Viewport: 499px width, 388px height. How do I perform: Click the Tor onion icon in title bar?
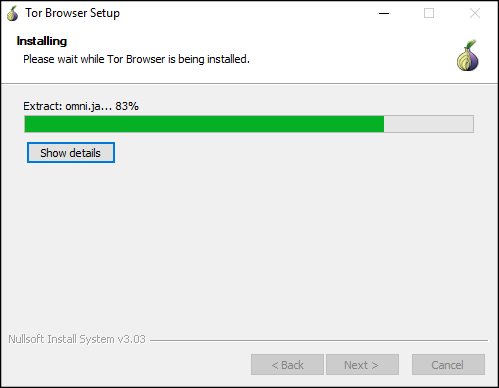coord(13,13)
